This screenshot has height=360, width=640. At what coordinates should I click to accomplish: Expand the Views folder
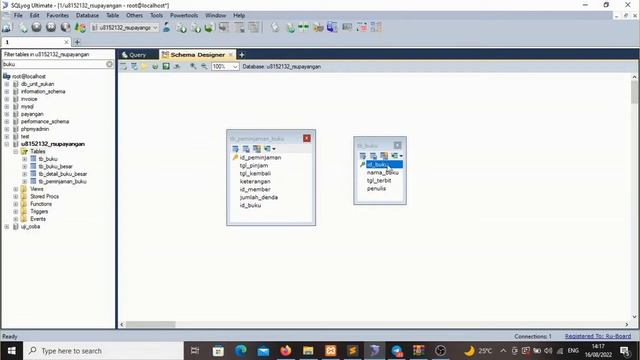16,189
